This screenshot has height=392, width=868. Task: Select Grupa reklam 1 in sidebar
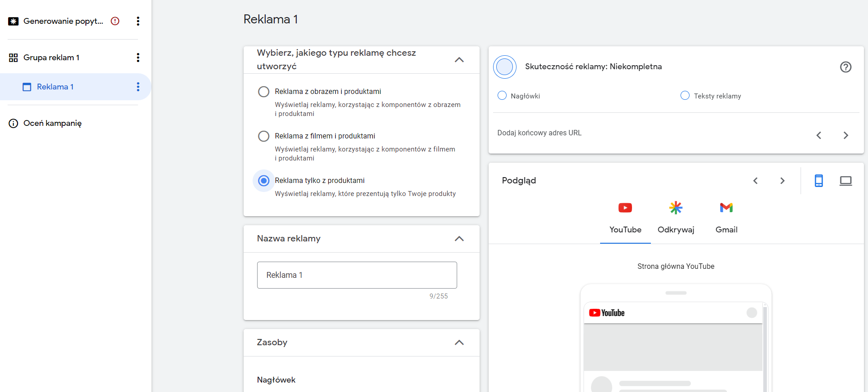[x=51, y=58]
